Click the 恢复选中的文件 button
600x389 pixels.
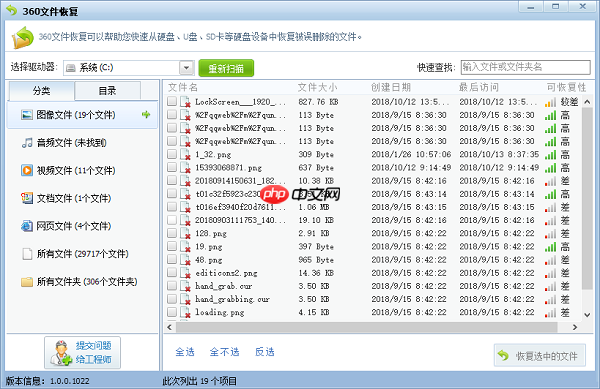[540, 355]
